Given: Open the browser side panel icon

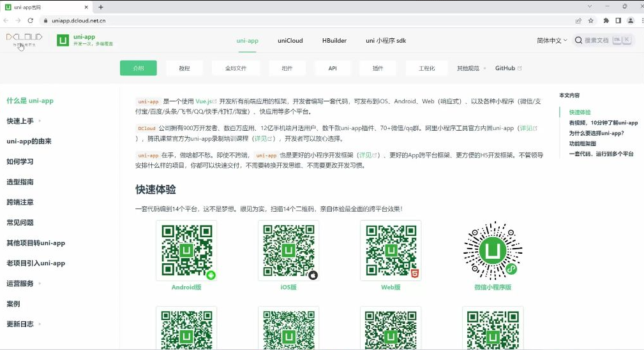Looking at the screenshot, I should [x=618, y=20].
